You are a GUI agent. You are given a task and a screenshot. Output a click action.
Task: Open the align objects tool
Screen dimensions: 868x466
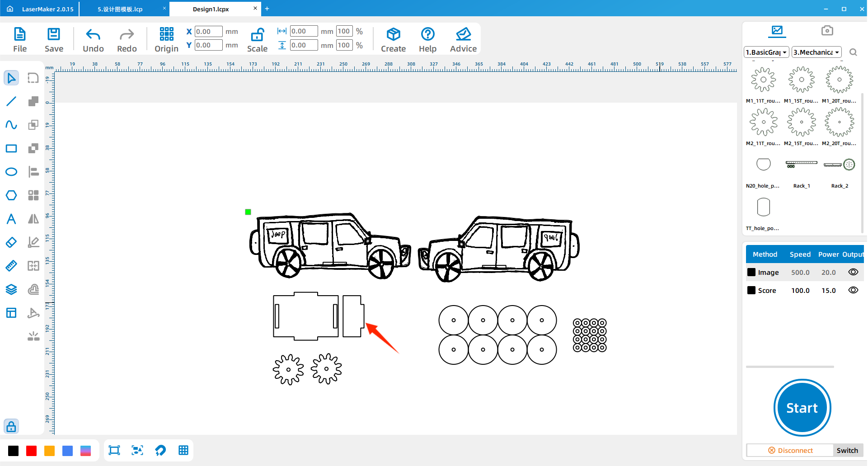coord(33,172)
